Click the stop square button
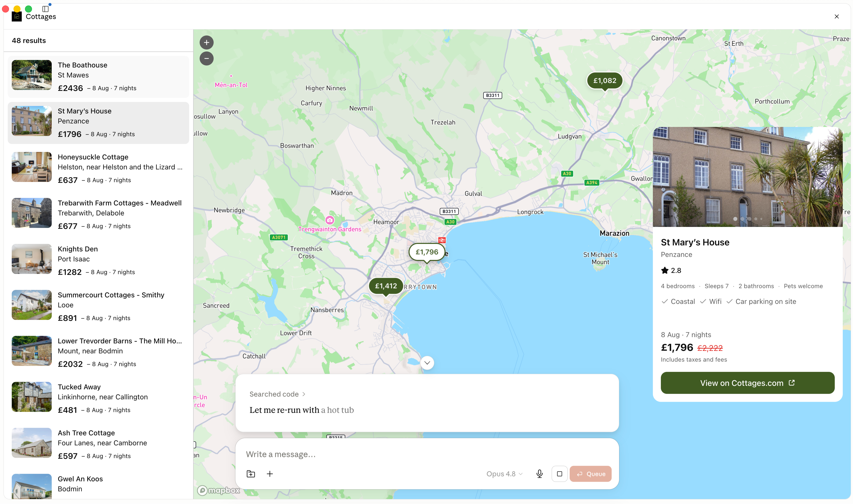 [x=559, y=474]
